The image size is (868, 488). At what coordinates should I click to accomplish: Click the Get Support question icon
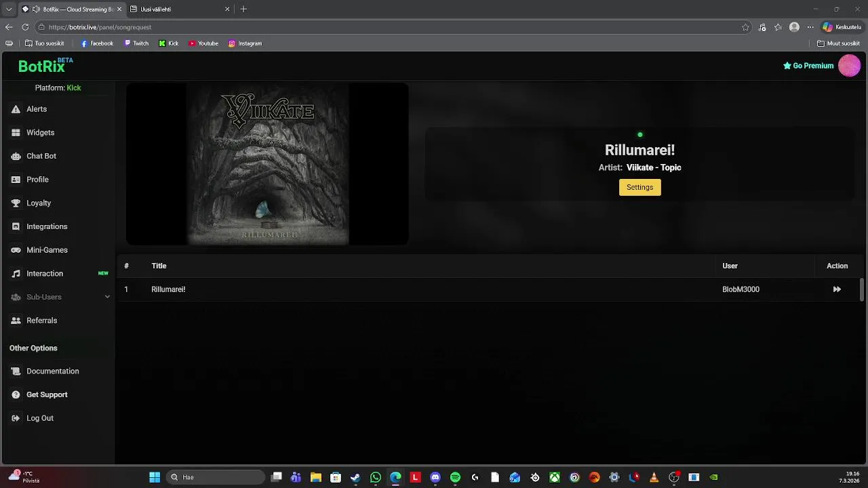[x=16, y=394]
